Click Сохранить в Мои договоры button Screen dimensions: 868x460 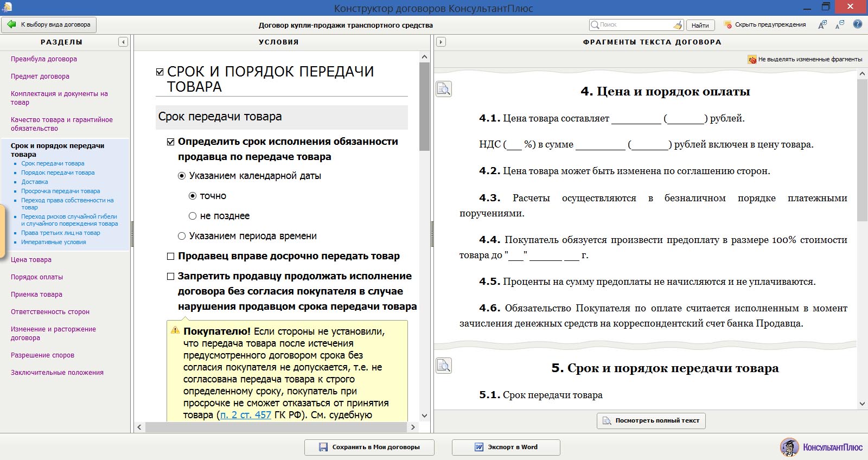(369, 447)
